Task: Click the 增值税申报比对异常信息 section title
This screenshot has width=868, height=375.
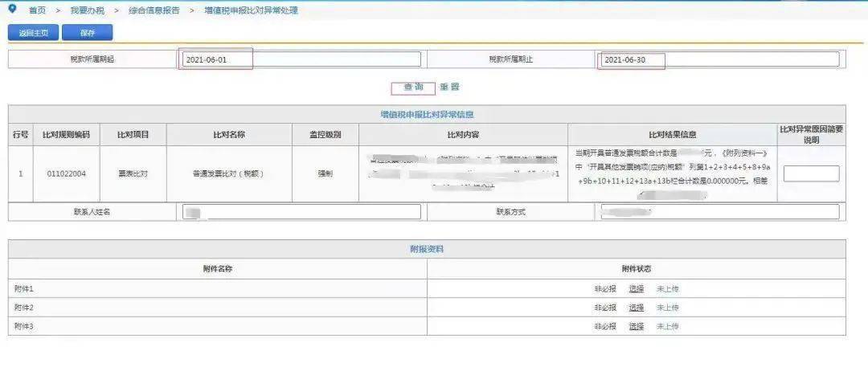Action: pos(427,115)
